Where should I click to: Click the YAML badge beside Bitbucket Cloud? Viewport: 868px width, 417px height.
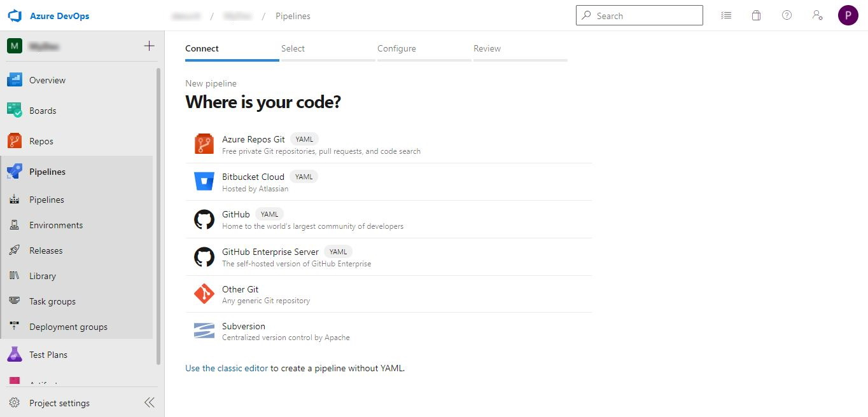coord(304,177)
